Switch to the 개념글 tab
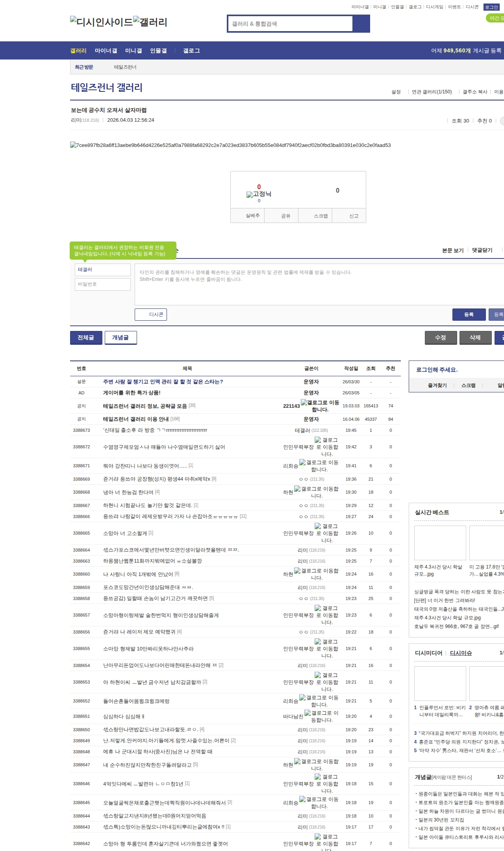 pos(120,338)
